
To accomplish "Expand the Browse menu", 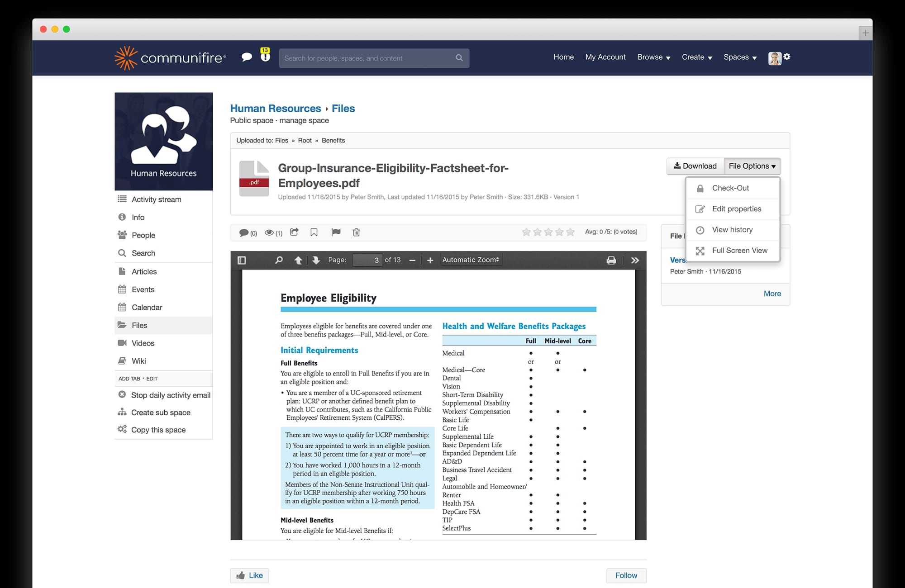I will point(654,57).
